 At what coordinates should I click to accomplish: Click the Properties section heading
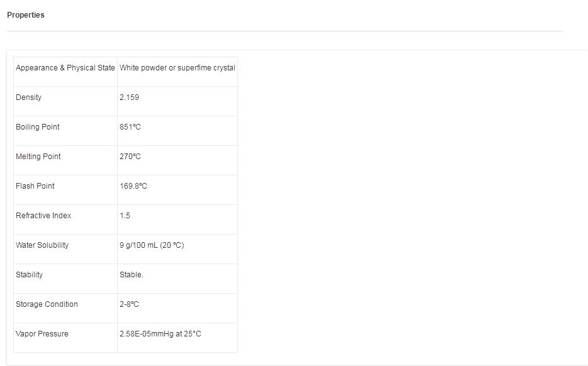point(26,15)
